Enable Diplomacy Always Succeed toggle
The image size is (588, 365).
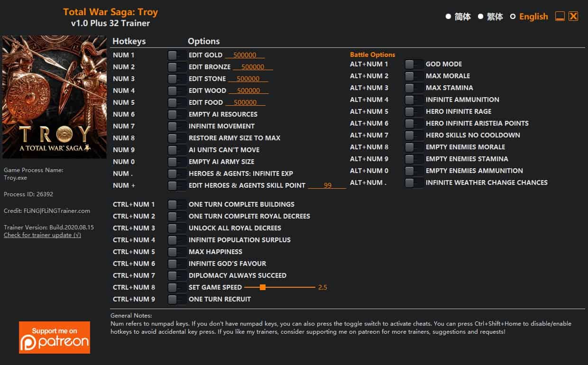coord(177,275)
